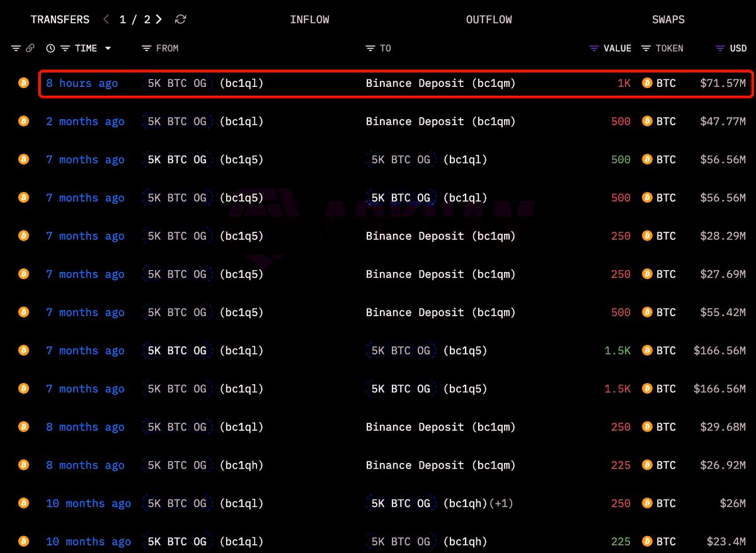The height and width of the screenshot is (553, 756).
Task: Switch to the OUTFLOW tab
Action: tap(489, 20)
